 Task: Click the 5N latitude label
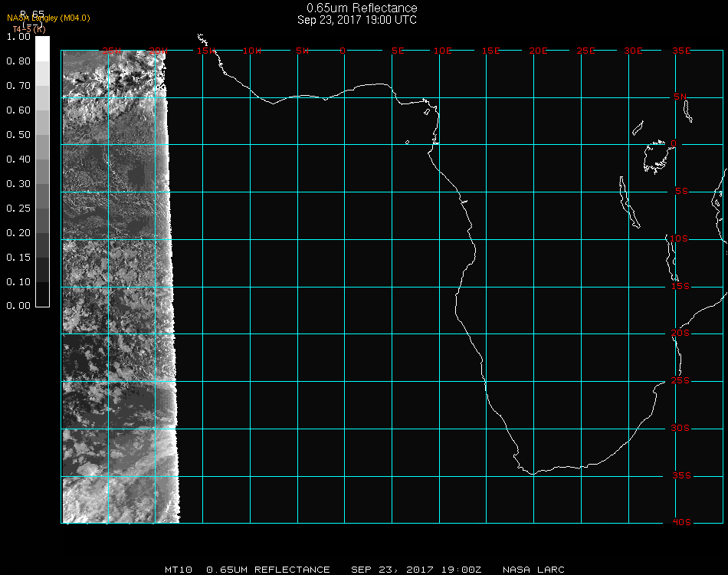(x=680, y=97)
